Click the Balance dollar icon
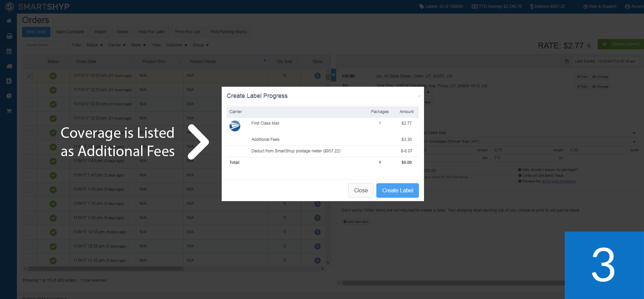Screen dimensions: 644x299 click(x=532, y=6)
